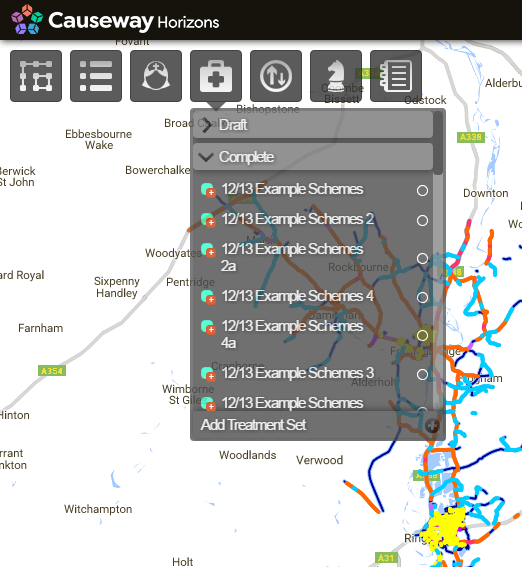The image size is (522, 567).
Task: Click the Sixpenny Handley map label
Action: click(116, 287)
